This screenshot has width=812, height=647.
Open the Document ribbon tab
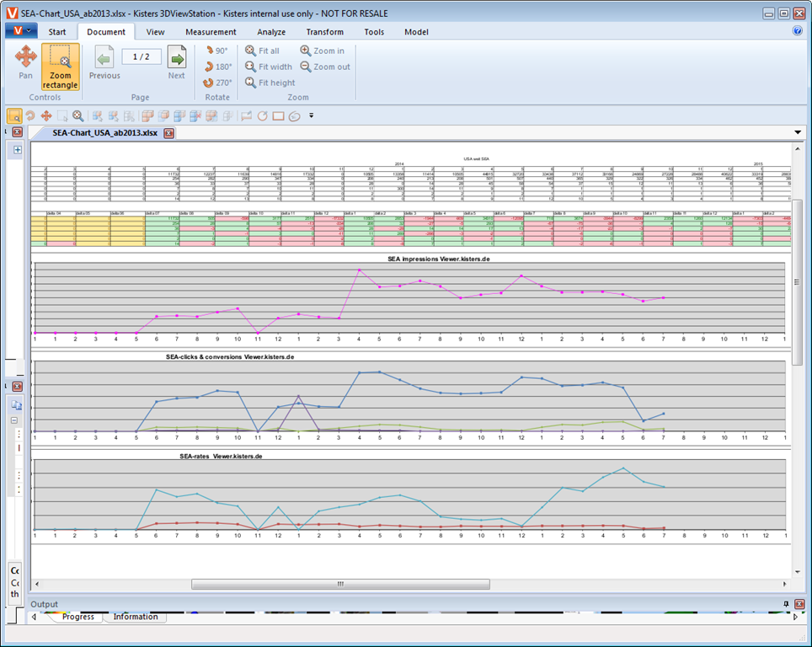tap(106, 32)
